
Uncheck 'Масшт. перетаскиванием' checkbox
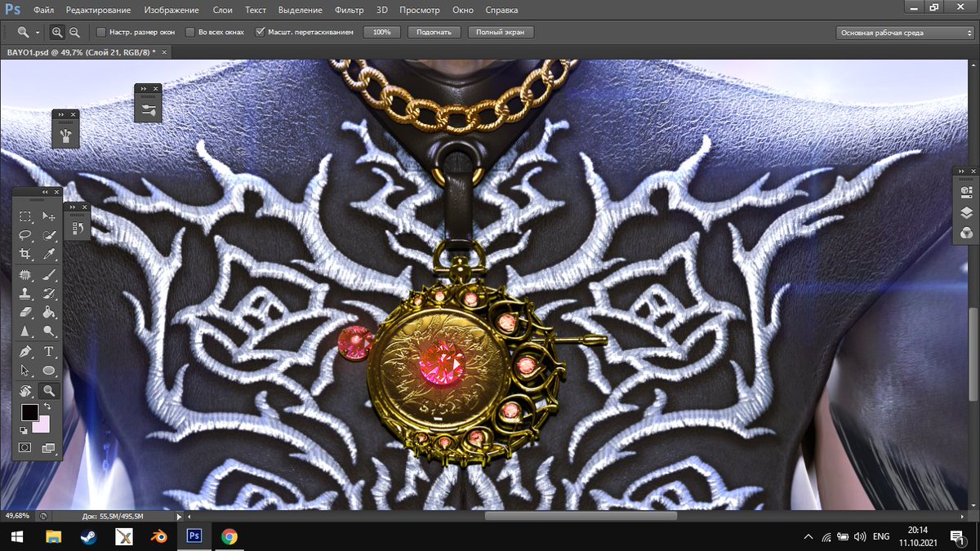click(260, 33)
